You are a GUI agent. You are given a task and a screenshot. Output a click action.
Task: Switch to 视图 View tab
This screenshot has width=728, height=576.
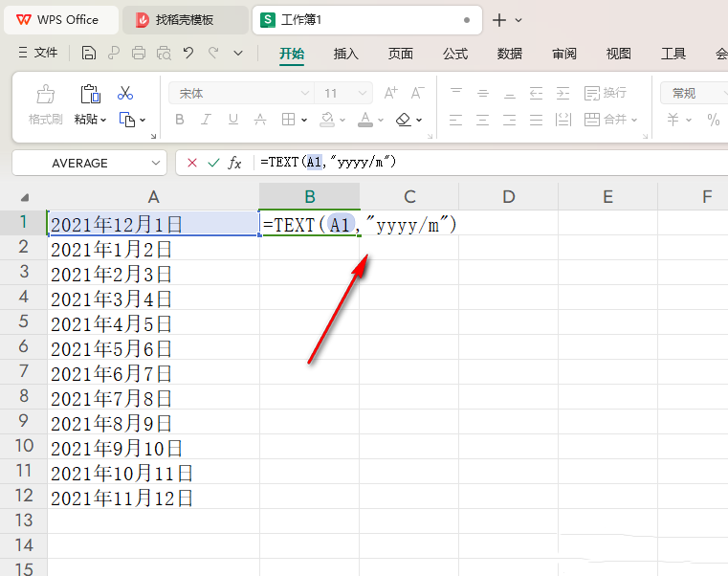coord(619,54)
